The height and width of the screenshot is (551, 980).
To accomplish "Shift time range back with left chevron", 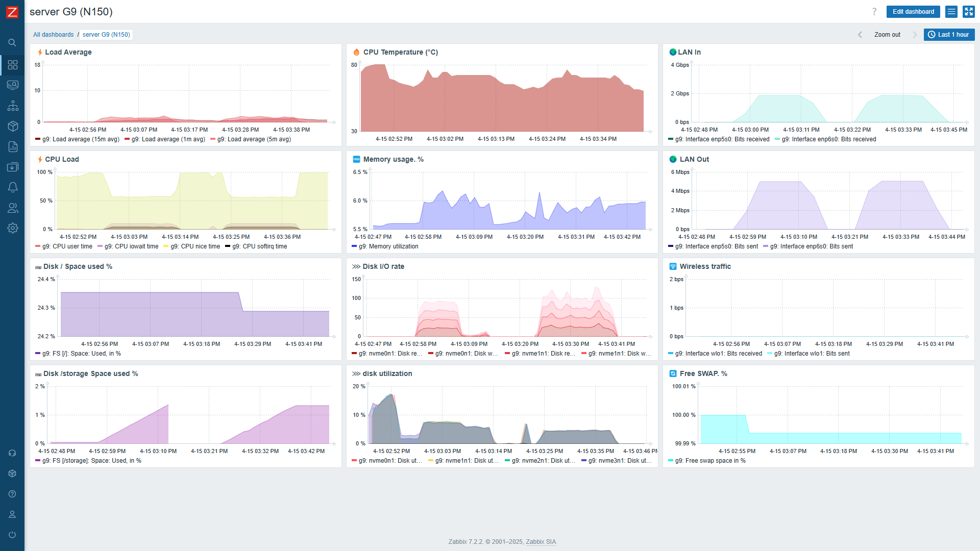I will coord(860,35).
